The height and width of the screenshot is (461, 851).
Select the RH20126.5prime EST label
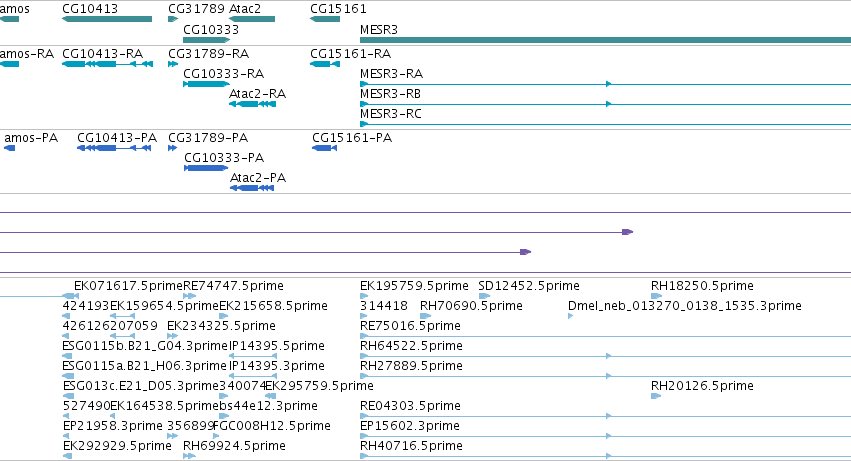(x=702, y=387)
